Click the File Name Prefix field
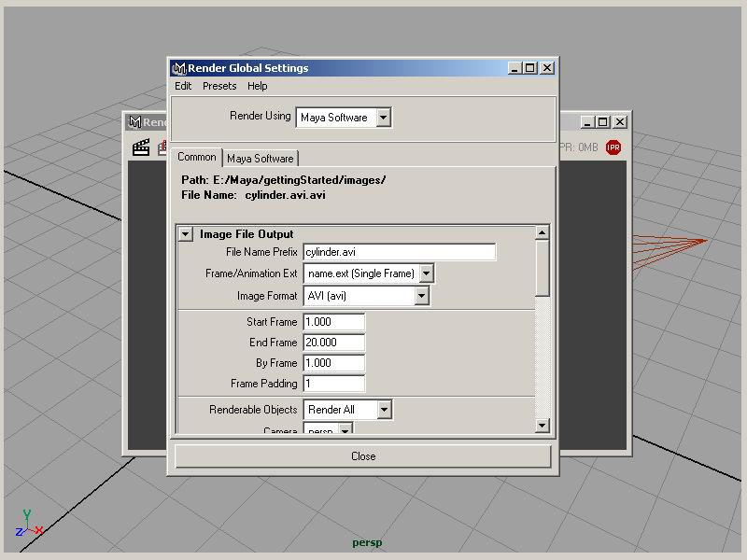 [400, 252]
